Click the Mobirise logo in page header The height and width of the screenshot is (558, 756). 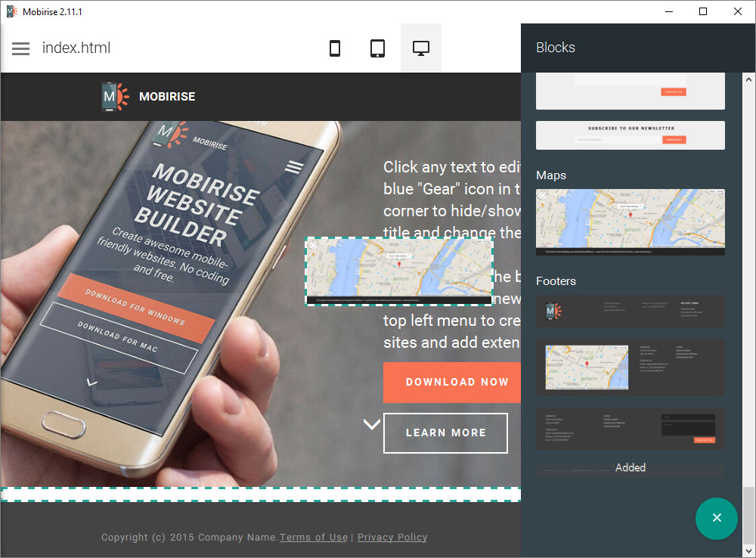(115, 97)
